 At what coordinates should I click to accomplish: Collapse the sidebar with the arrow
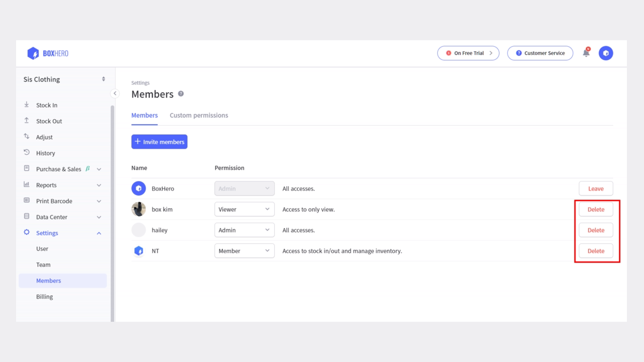click(x=115, y=93)
